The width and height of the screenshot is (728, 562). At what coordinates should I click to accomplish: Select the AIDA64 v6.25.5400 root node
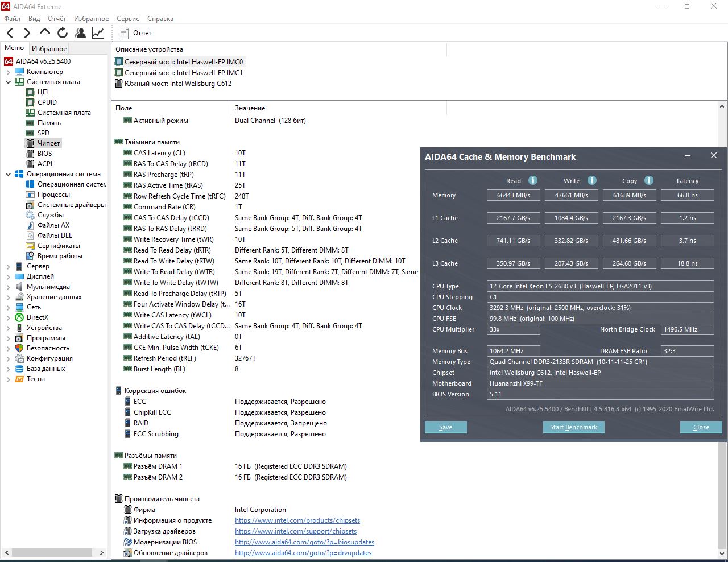[43, 61]
